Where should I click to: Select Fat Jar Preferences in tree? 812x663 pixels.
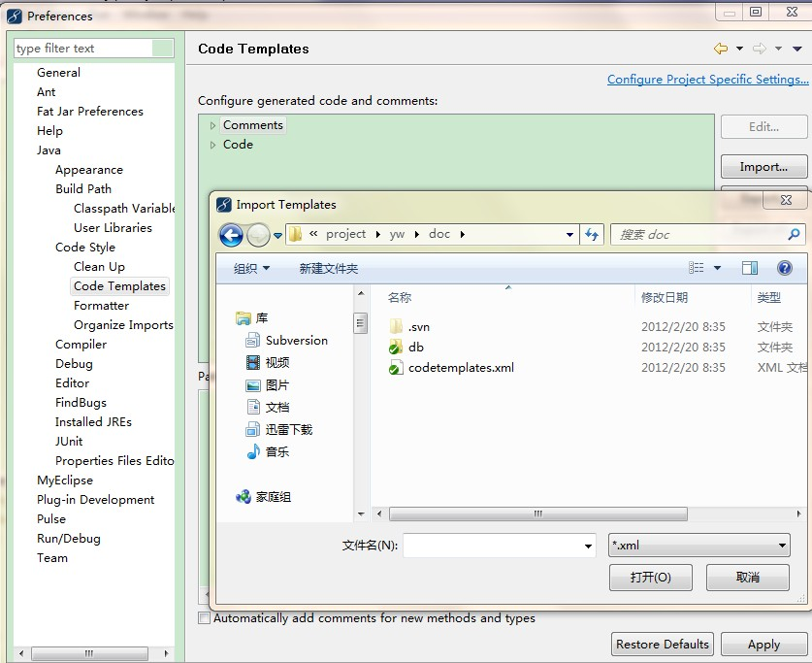click(90, 112)
